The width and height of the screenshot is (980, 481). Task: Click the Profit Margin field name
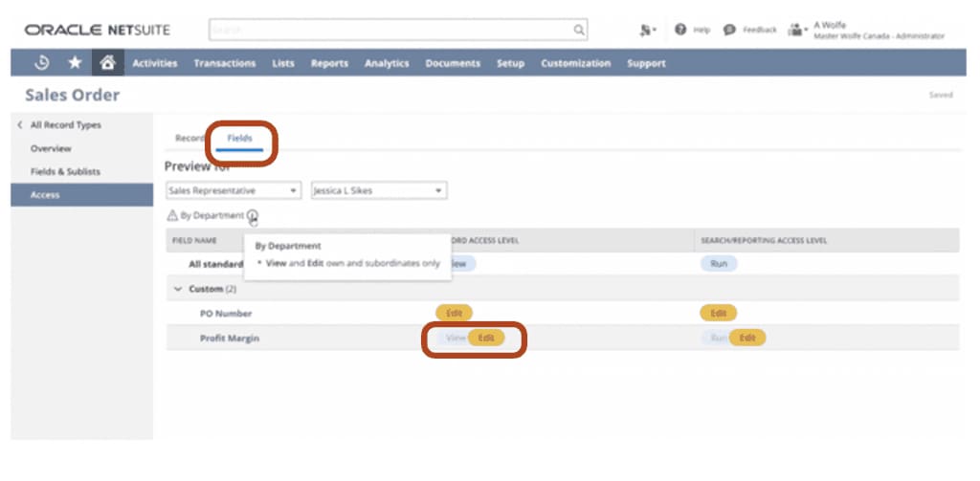(230, 339)
